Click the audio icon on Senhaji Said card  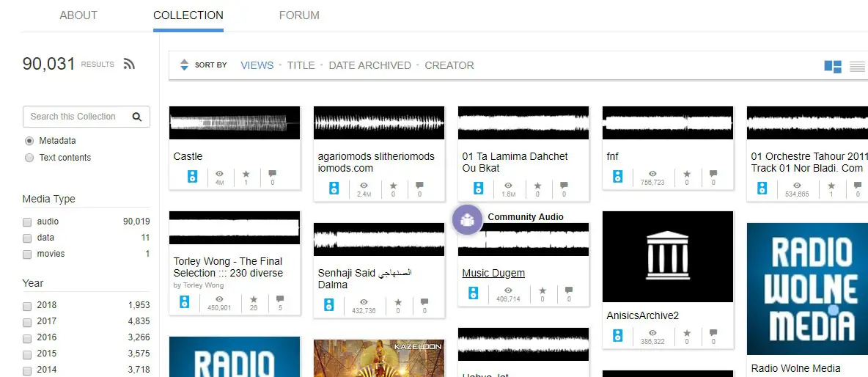[x=329, y=304]
